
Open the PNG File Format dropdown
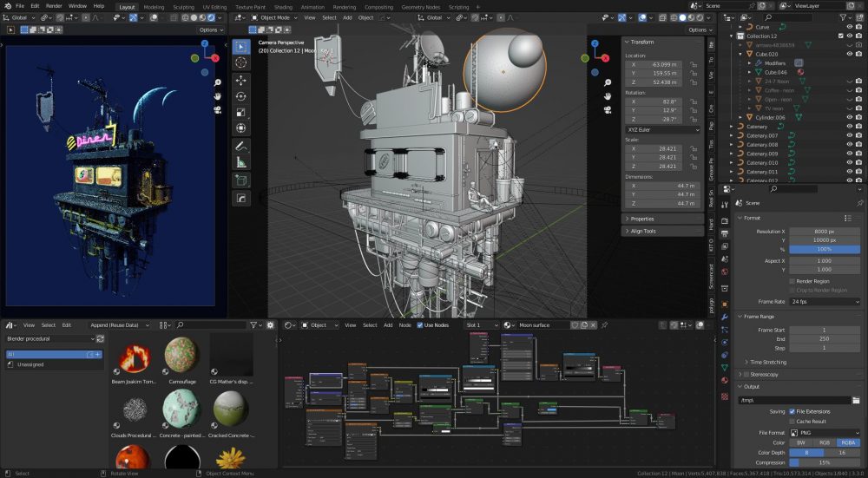(825, 433)
